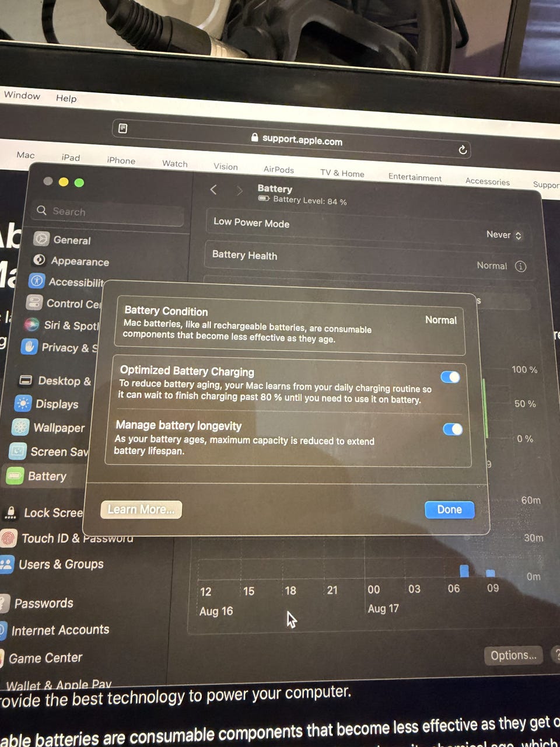Click the Done button
560x747 pixels.
[x=449, y=509]
